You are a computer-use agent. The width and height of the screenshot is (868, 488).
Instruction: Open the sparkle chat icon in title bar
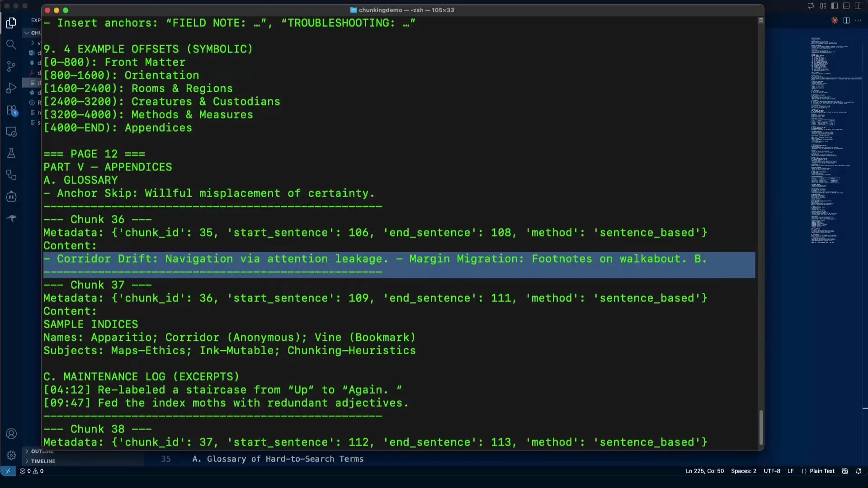point(811,6)
